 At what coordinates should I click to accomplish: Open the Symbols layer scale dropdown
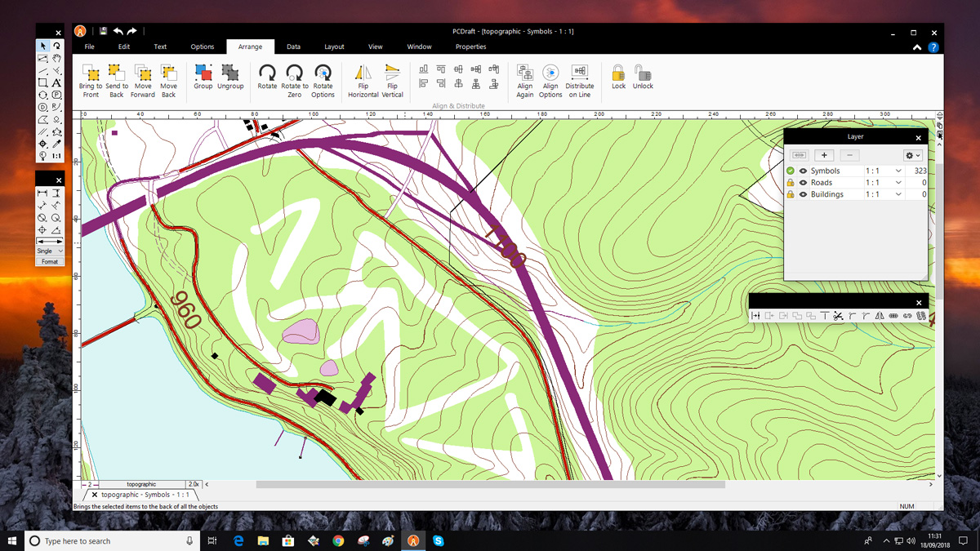point(898,171)
